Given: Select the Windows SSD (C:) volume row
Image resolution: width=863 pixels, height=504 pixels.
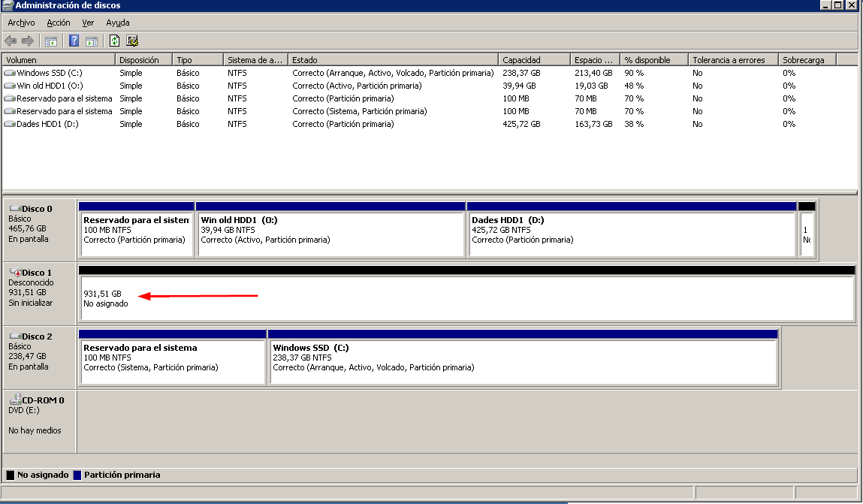Looking at the screenshot, I should 430,73.
